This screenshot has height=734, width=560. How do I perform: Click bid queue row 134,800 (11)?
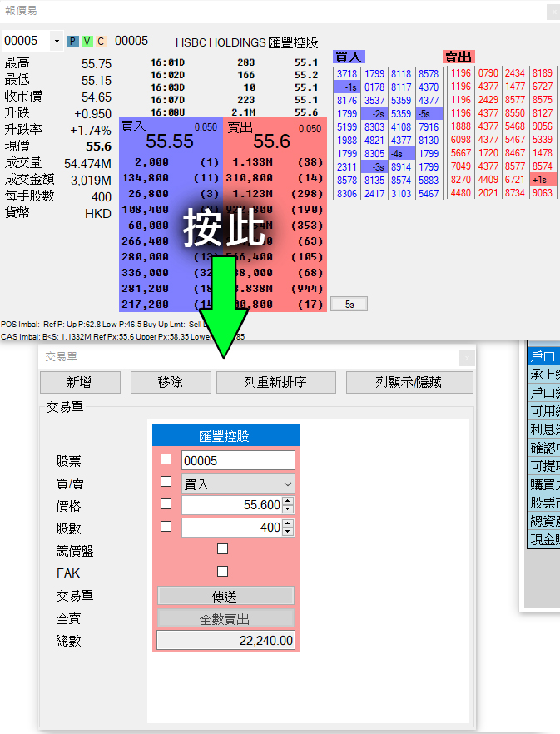171,178
